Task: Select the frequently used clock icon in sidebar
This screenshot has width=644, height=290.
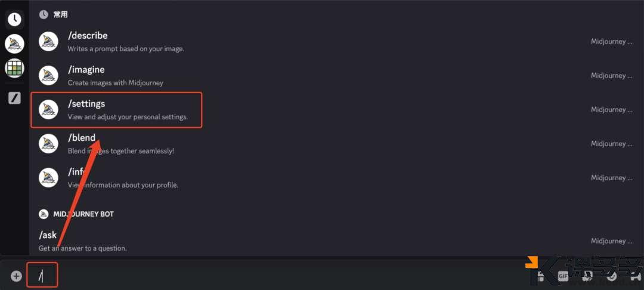Action: 14,20
